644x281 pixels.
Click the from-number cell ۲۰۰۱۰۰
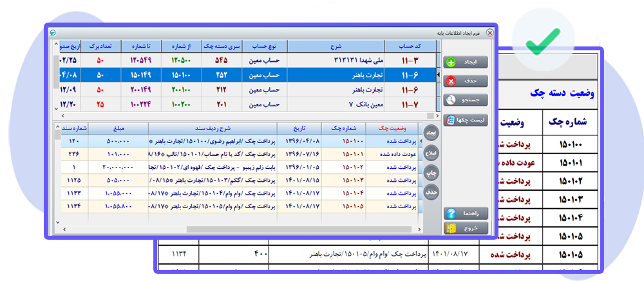coord(182,90)
